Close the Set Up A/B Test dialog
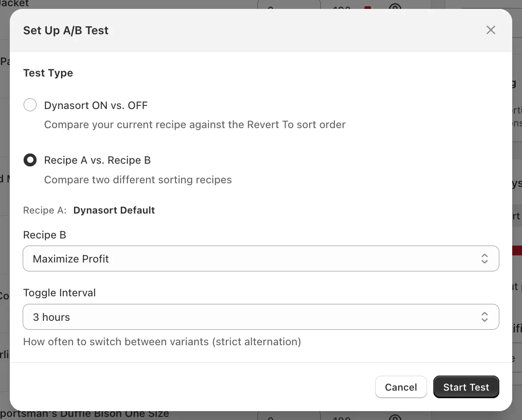This screenshot has width=522, height=420. click(x=491, y=30)
